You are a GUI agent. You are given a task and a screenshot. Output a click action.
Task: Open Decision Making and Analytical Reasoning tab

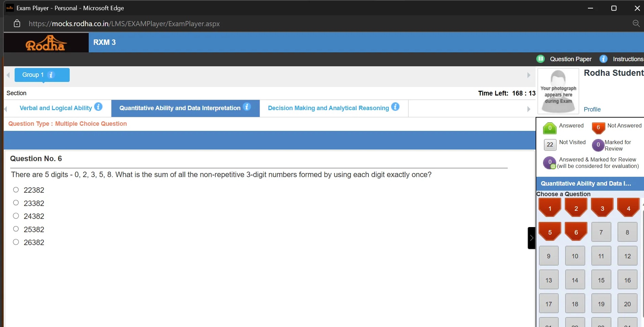[328, 108]
